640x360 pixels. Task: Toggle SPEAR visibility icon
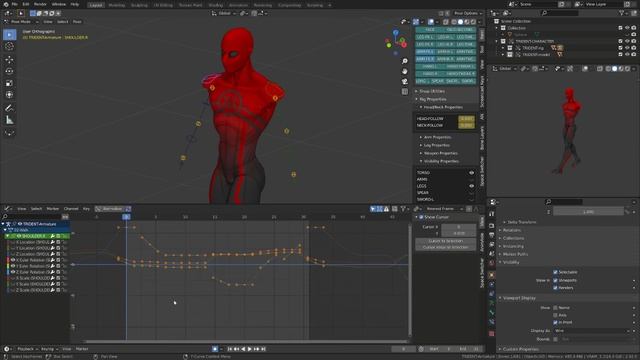(x=471, y=193)
